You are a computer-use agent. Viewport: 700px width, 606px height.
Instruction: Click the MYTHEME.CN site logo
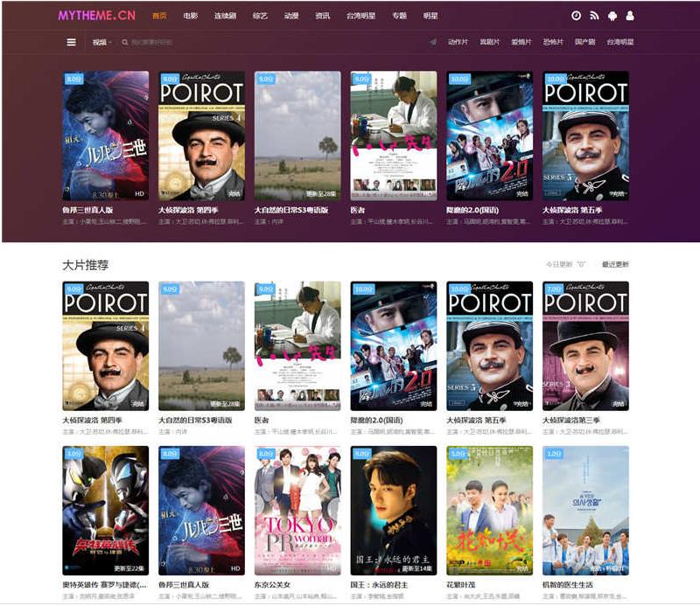tap(96, 16)
